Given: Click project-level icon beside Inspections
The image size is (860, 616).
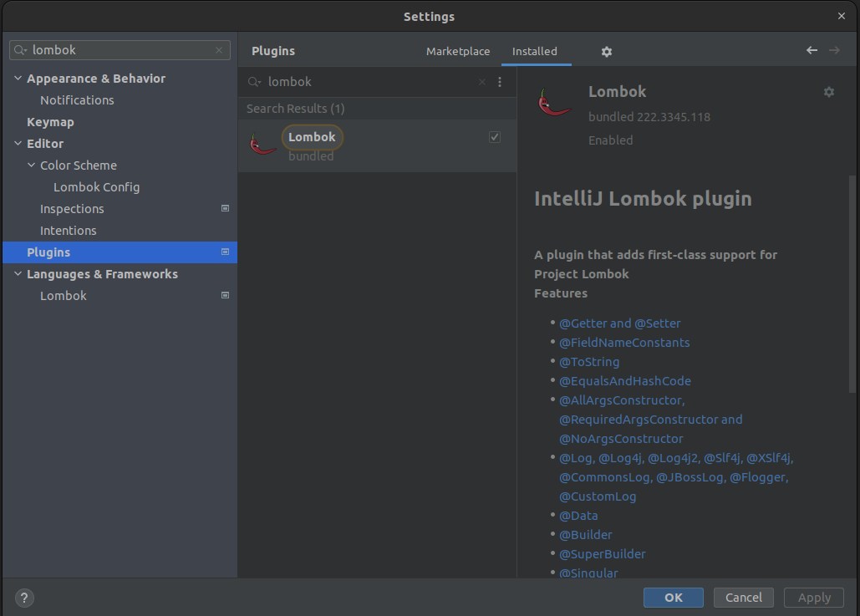Looking at the screenshot, I should (x=225, y=208).
